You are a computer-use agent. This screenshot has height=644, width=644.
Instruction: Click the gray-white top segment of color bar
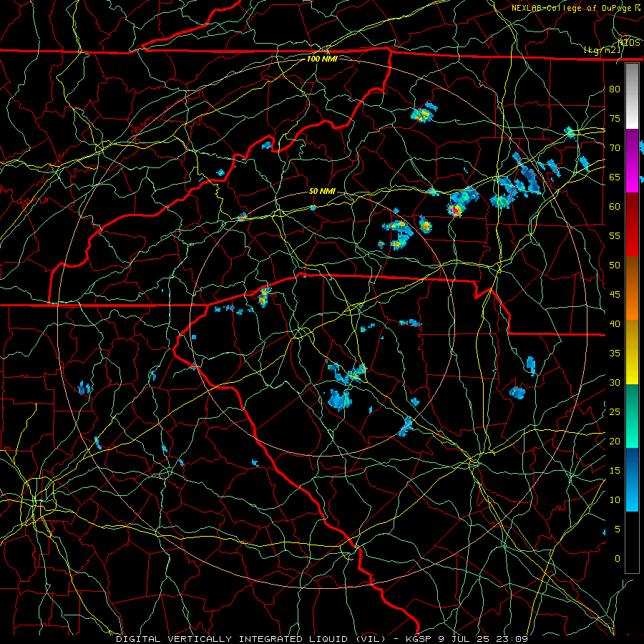pos(632,96)
